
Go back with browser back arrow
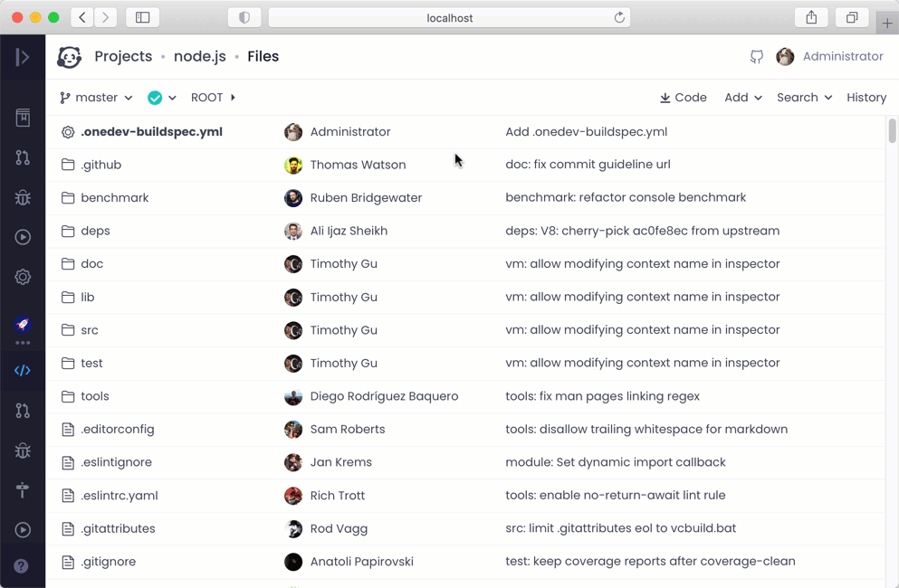pyautogui.click(x=82, y=18)
